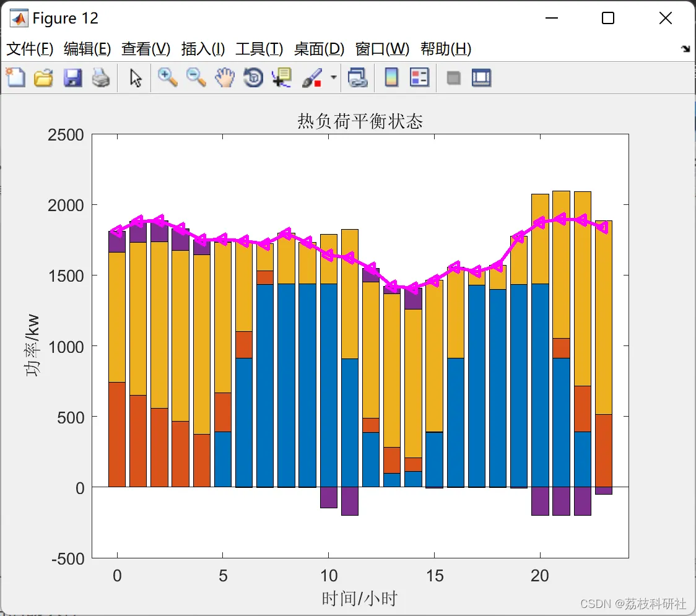The image size is (696, 616).
Task: Open the 窗口(W) menu
Action: coord(382,49)
